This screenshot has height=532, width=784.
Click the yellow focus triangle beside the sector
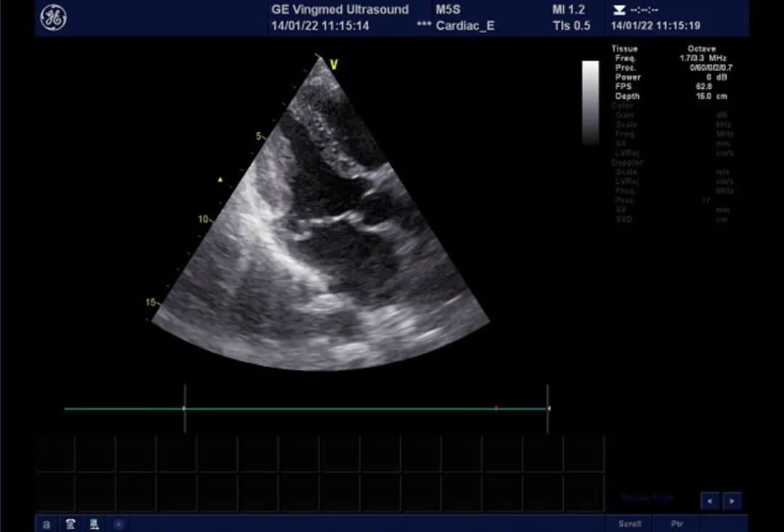point(222,179)
